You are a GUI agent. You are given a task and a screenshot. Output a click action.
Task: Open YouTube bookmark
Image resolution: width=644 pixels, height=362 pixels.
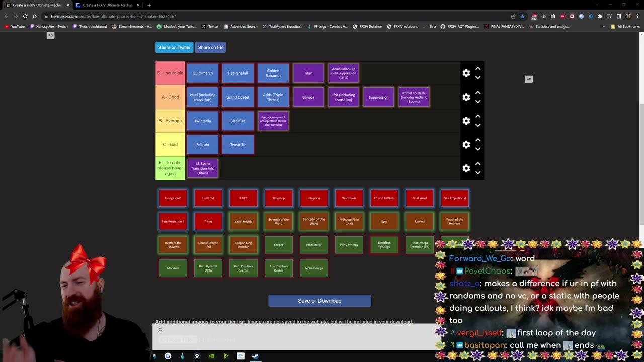[x=15, y=26]
